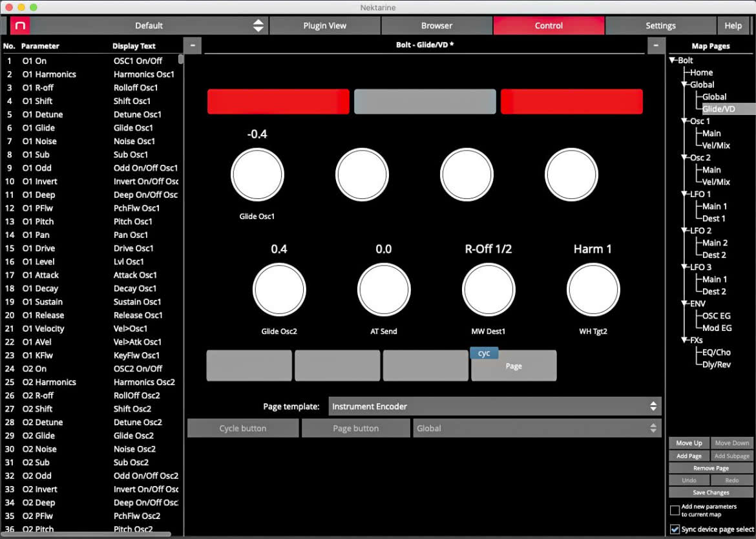Image resolution: width=756 pixels, height=539 pixels.
Task: Collapse the ENV tree group
Action: (684, 303)
